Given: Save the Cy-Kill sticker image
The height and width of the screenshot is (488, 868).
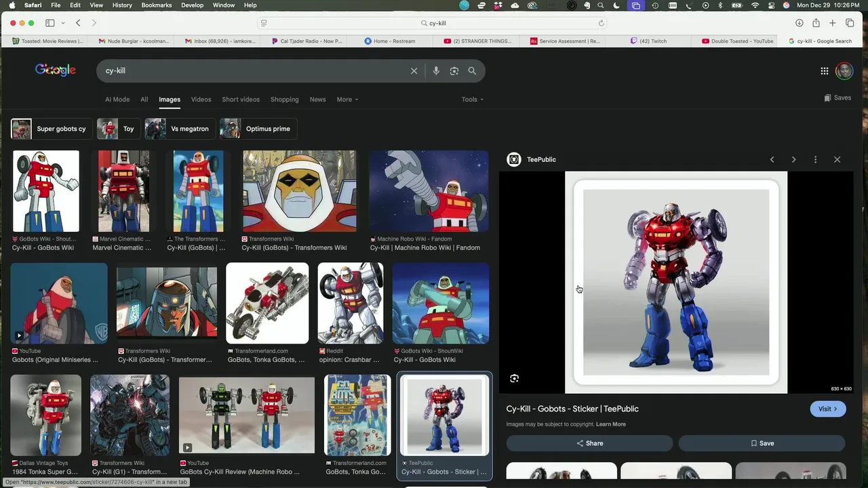Looking at the screenshot, I should pyautogui.click(x=762, y=443).
